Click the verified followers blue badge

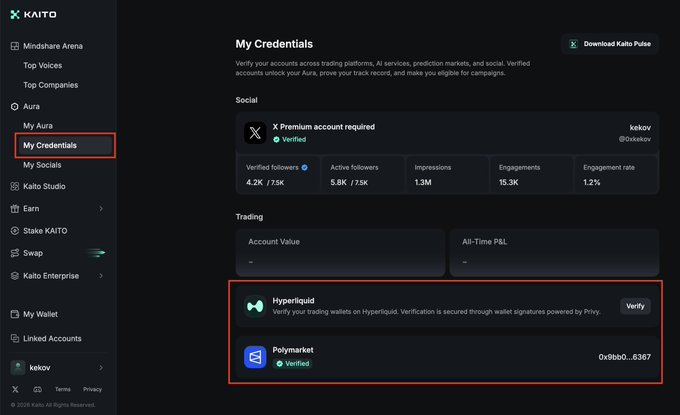tap(304, 167)
